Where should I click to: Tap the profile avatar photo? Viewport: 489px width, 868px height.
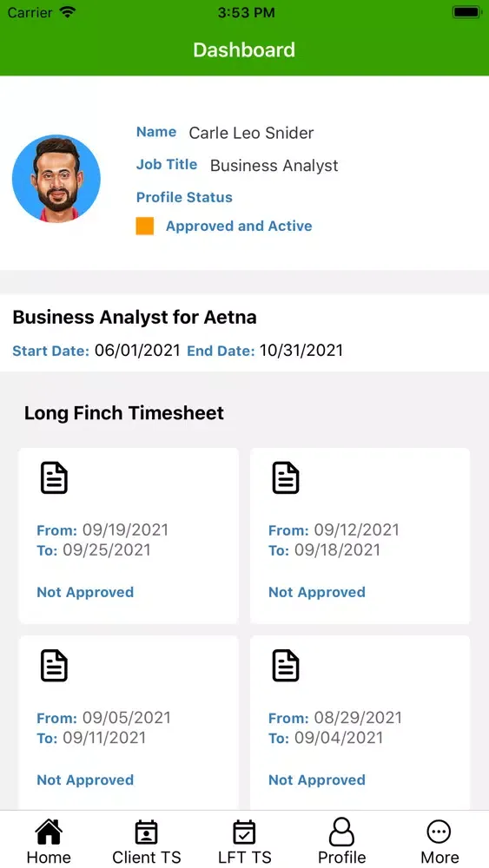point(56,179)
